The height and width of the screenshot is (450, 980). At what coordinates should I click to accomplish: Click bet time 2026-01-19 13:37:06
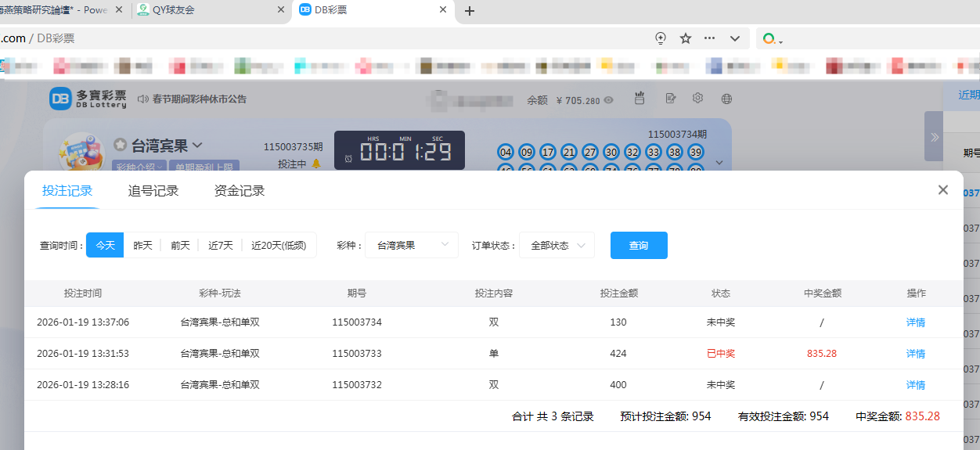tap(83, 322)
